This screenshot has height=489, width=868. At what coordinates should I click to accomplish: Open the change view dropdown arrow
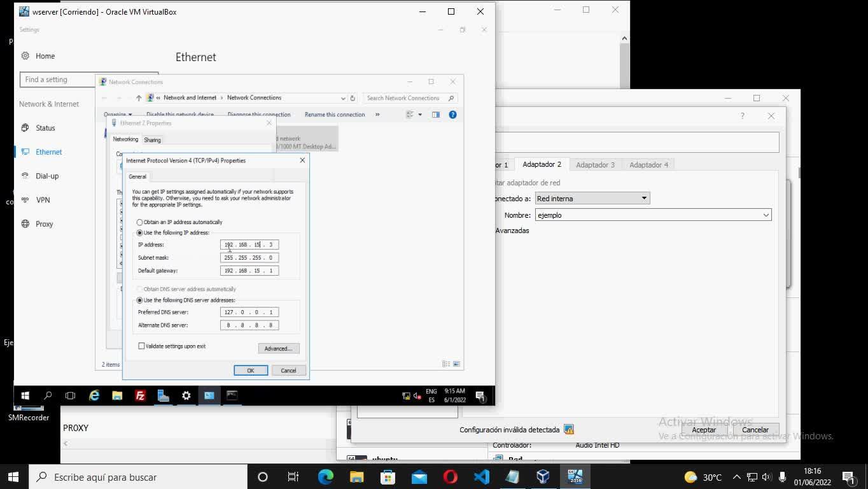point(420,115)
